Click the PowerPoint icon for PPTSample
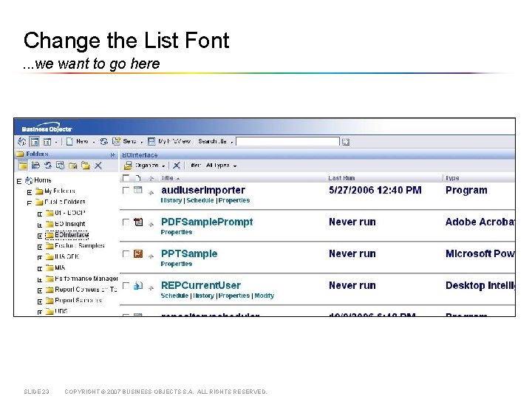 click(x=138, y=253)
